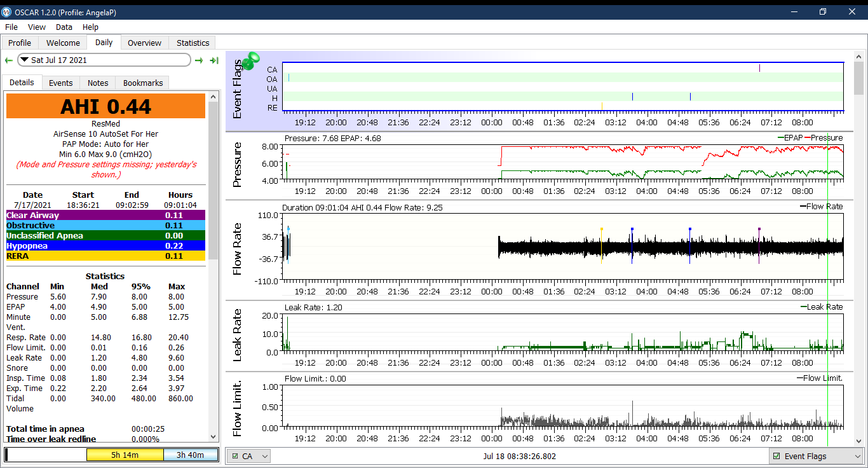Click the Flow Rate graph title label

tap(238, 249)
